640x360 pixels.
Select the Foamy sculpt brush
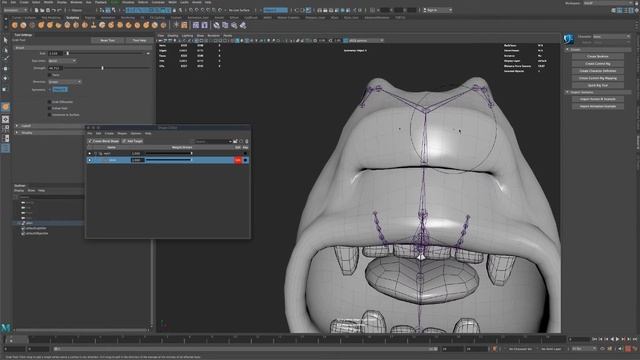tap(67, 25)
